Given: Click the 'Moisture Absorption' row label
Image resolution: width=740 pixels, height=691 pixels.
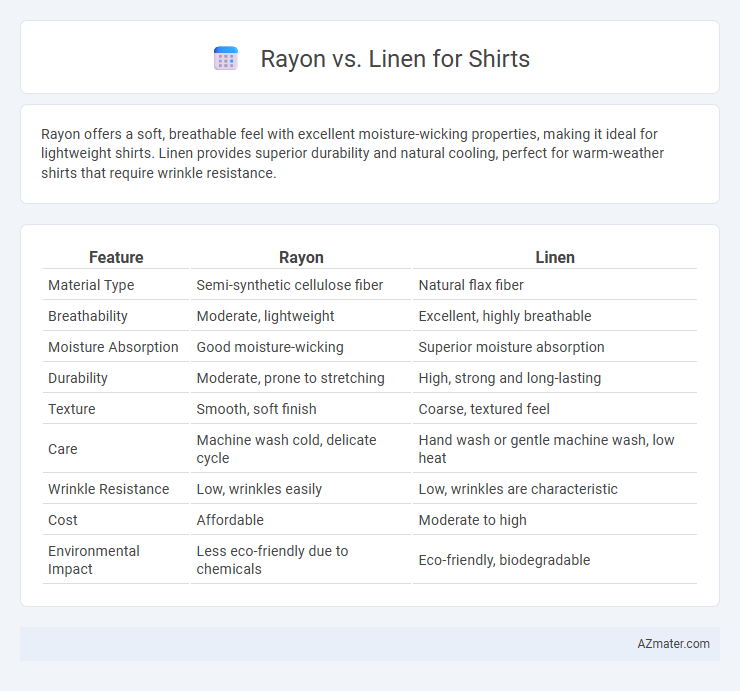Looking at the screenshot, I should [116, 347].
